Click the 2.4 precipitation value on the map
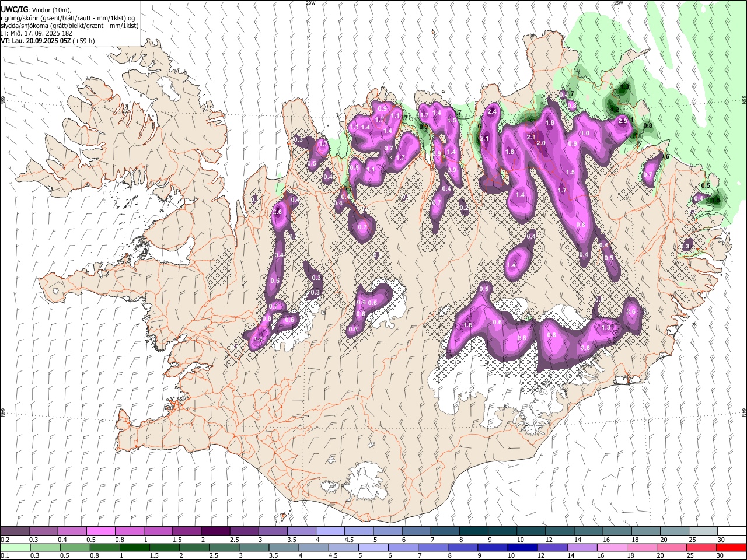Screen dimensions: 747x560 [x=492, y=111]
